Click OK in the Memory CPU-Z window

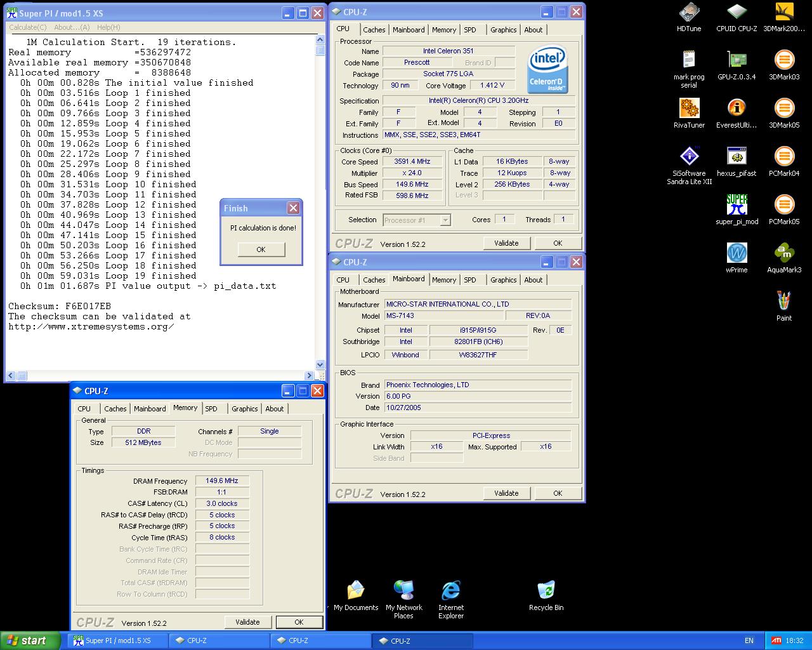tap(299, 622)
